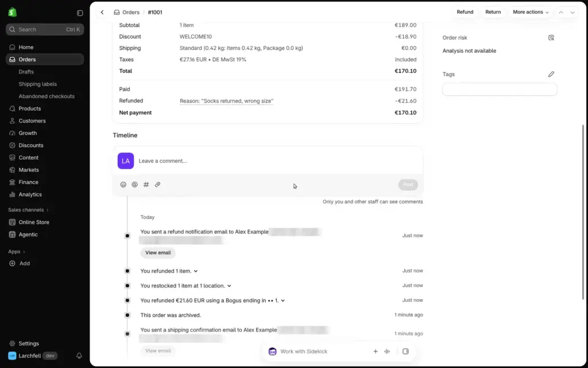Click the Post comment button
Viewport: 588px width, 368px height.
408,185
